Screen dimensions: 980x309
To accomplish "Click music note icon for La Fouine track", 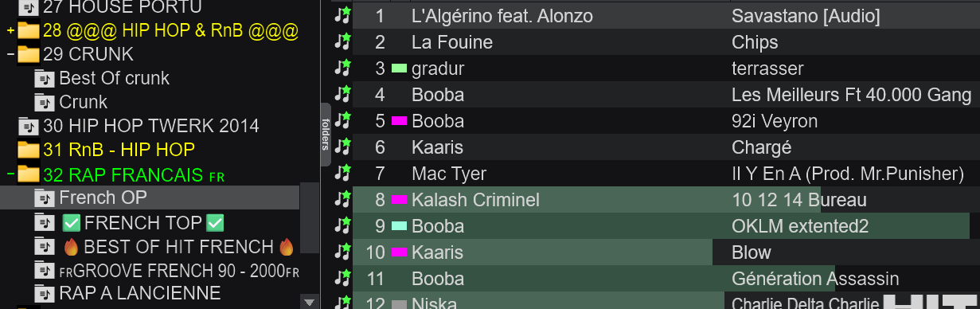I will click(342, 42).
